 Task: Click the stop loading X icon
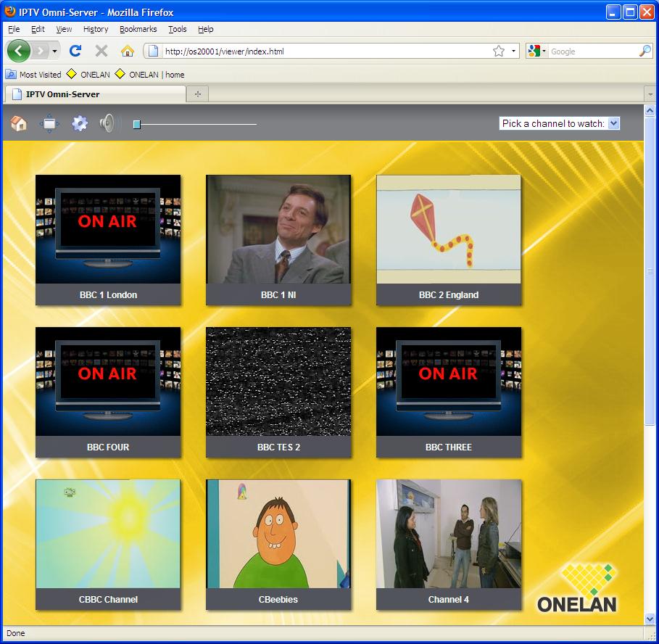tap(101, 51)
